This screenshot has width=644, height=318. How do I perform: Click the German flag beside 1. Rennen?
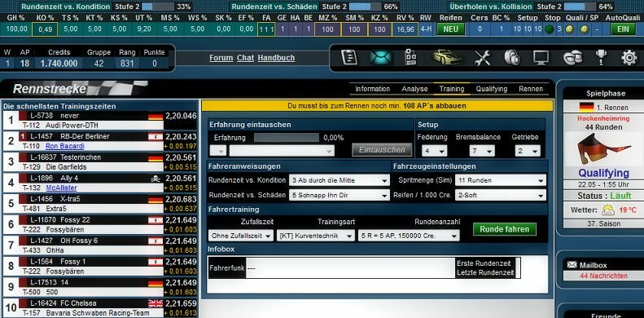click(x=586, y=107)
